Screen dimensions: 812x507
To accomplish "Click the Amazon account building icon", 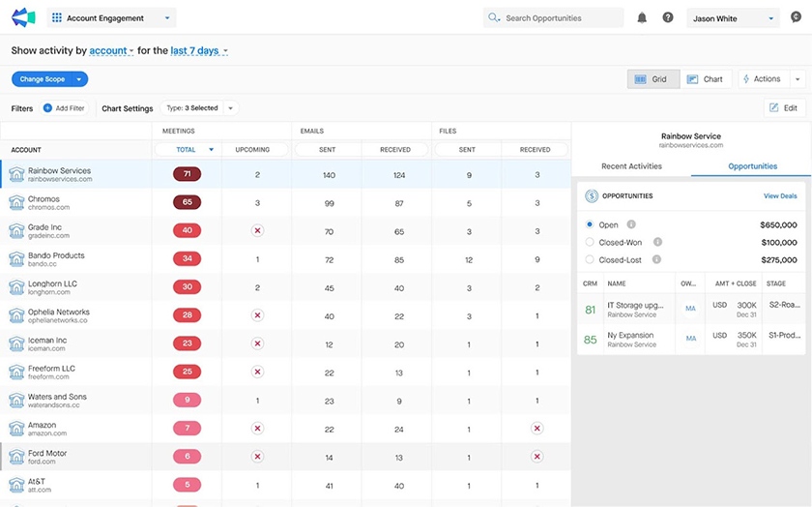I will (x=16, y=429).
